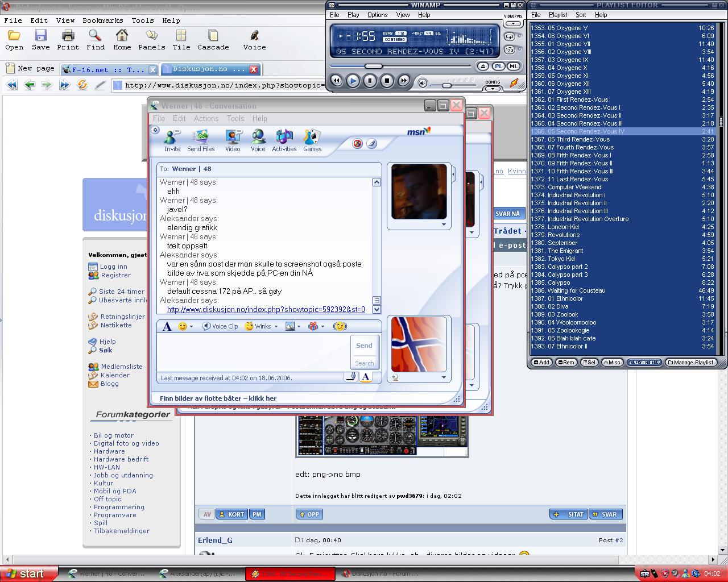728x582 pixels.
Task: Start a Video call in MSN
Action: (233, 140)
